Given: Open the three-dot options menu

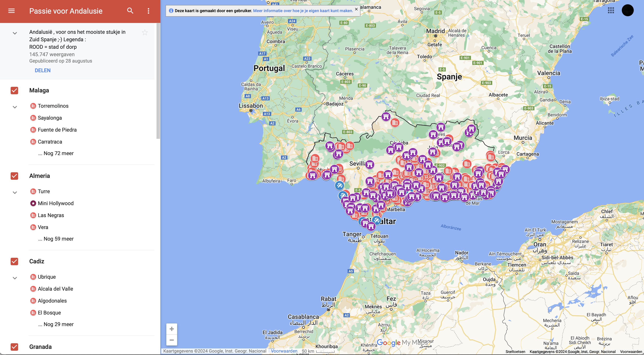Looking at the screenshot, I should tap(148, 11).
